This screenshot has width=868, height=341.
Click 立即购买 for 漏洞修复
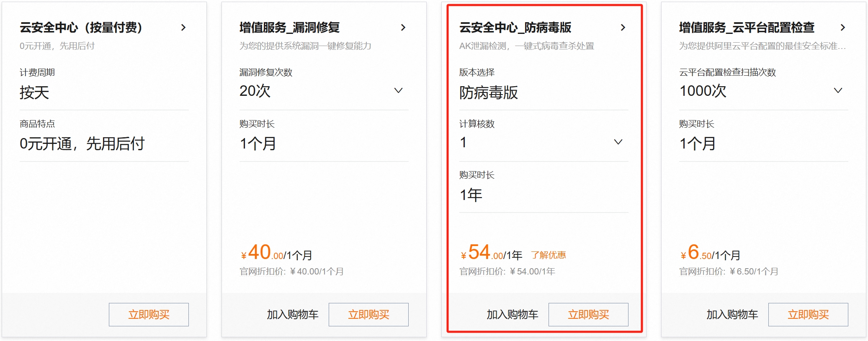368,315
